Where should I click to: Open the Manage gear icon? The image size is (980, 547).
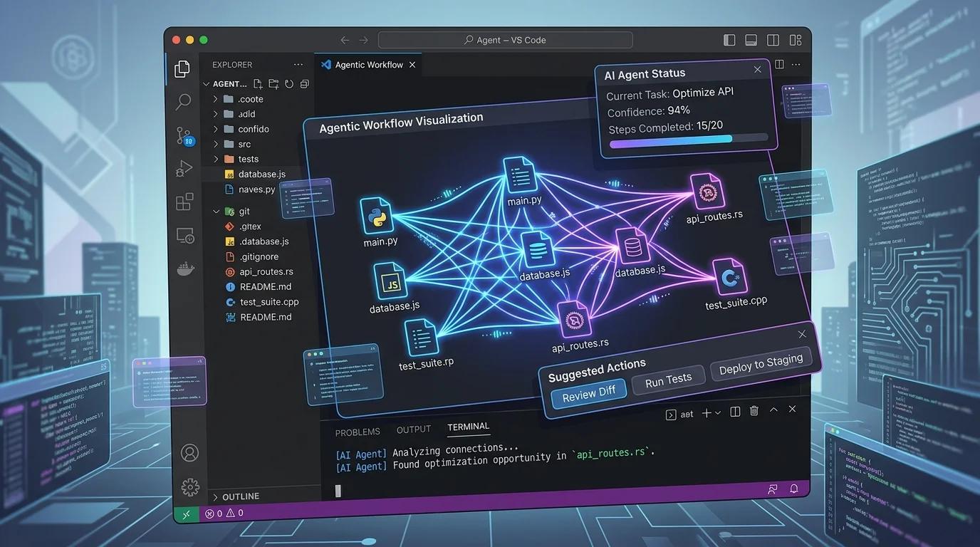click(x=190, y=486)
